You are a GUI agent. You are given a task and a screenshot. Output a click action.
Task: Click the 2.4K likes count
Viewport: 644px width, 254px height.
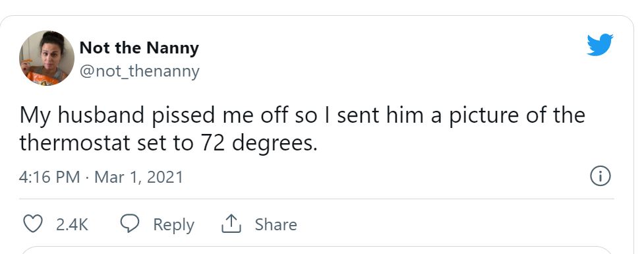point(72,225)
